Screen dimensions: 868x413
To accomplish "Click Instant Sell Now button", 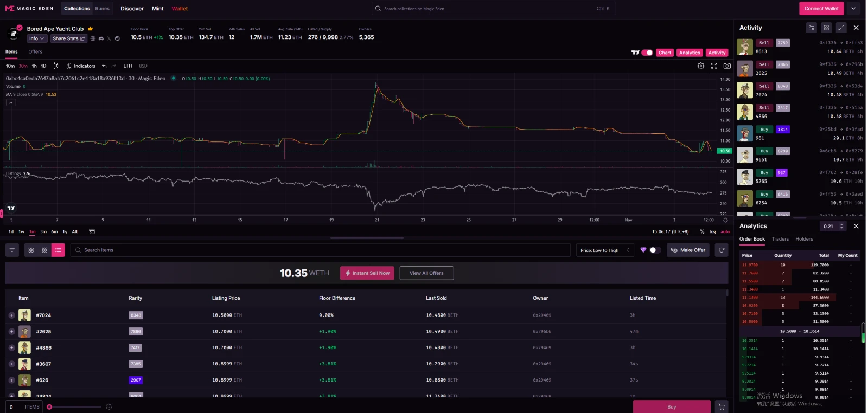I will [x=367, y=273].
